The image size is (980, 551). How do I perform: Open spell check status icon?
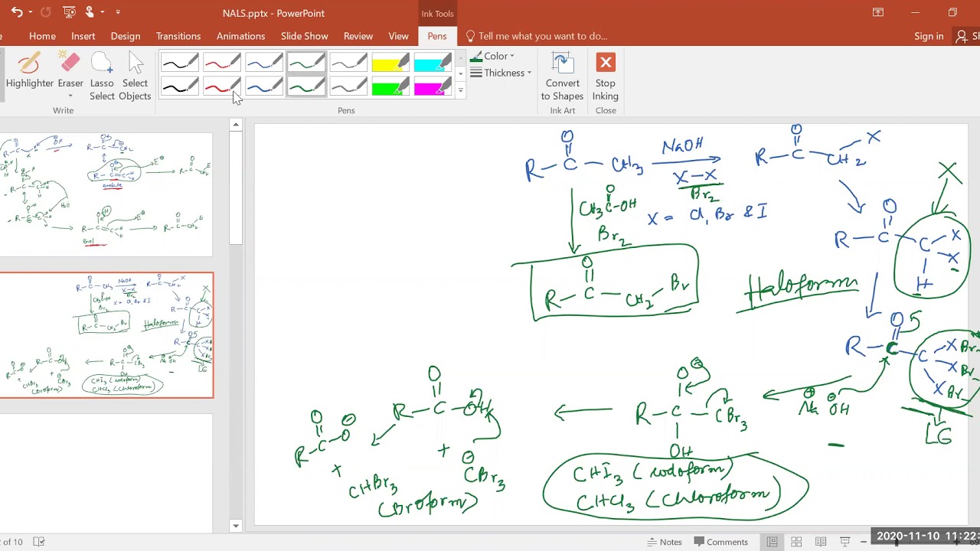(39, 542)
